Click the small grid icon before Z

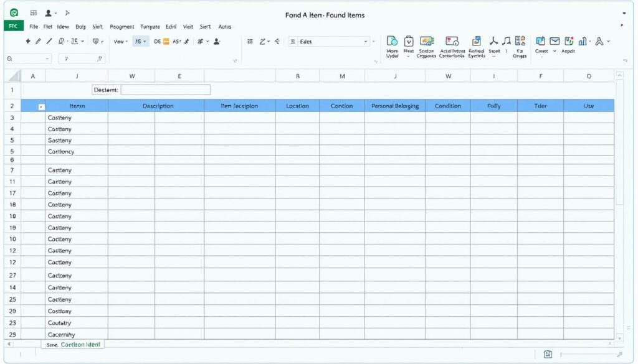250,42
